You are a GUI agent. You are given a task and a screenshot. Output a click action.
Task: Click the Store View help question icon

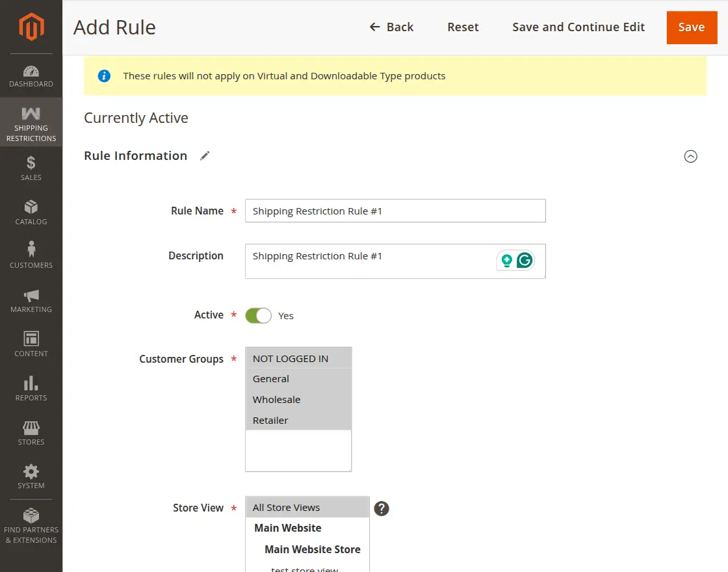[382, 508]
